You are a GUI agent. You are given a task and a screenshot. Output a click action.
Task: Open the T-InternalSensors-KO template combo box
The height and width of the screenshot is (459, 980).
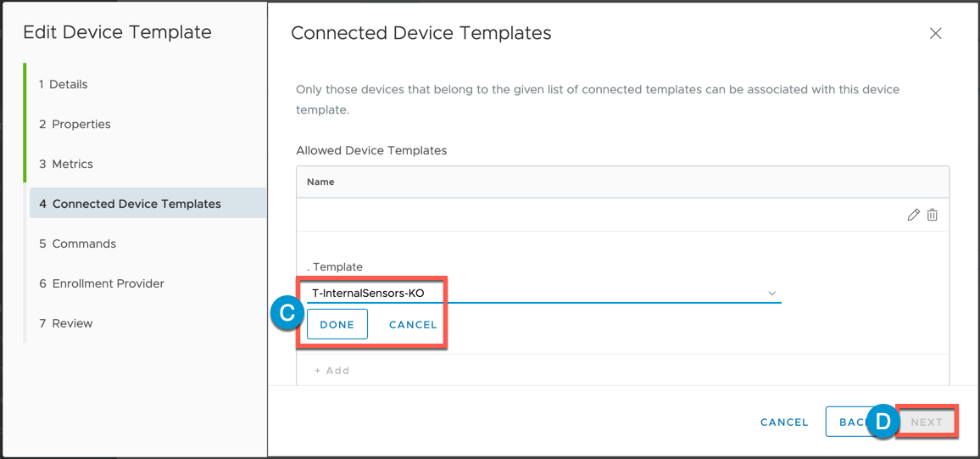coord(543,294)
